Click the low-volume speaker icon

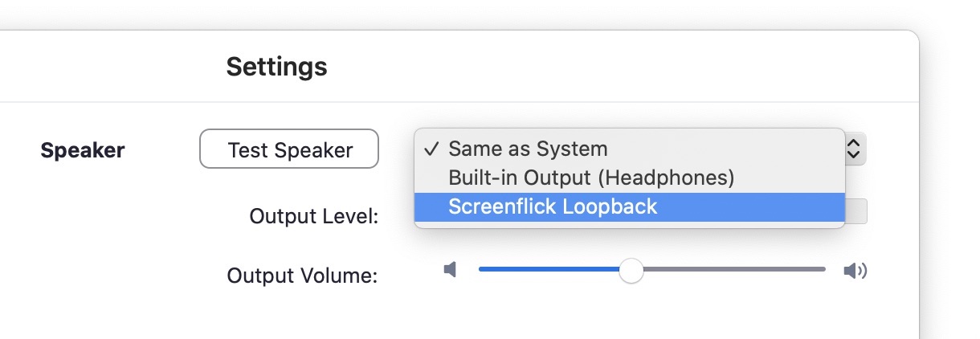[450, 270]
